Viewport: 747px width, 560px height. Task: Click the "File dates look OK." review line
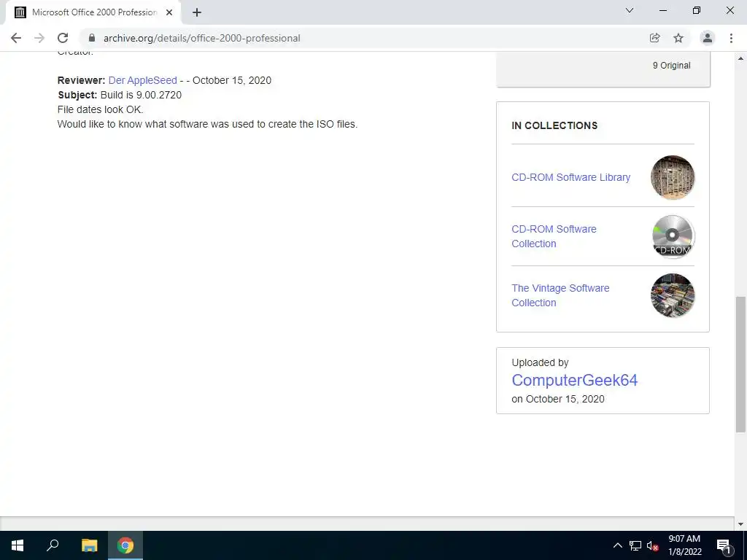coord(100,109)
